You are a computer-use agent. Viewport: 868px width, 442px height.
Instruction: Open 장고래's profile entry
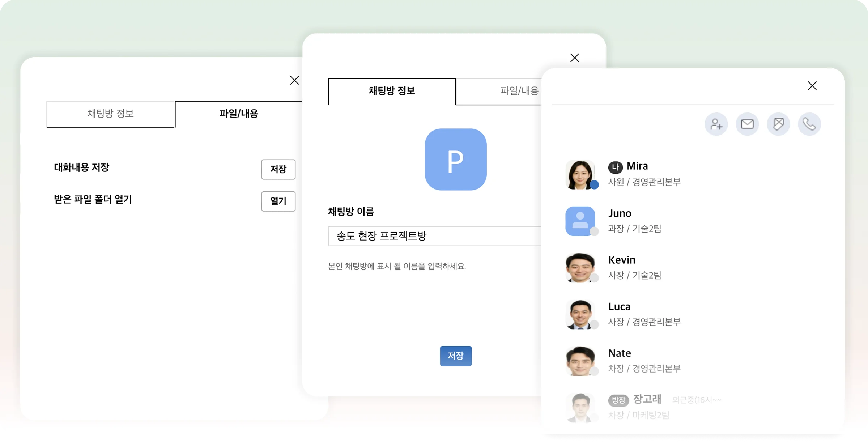[647, 399]
